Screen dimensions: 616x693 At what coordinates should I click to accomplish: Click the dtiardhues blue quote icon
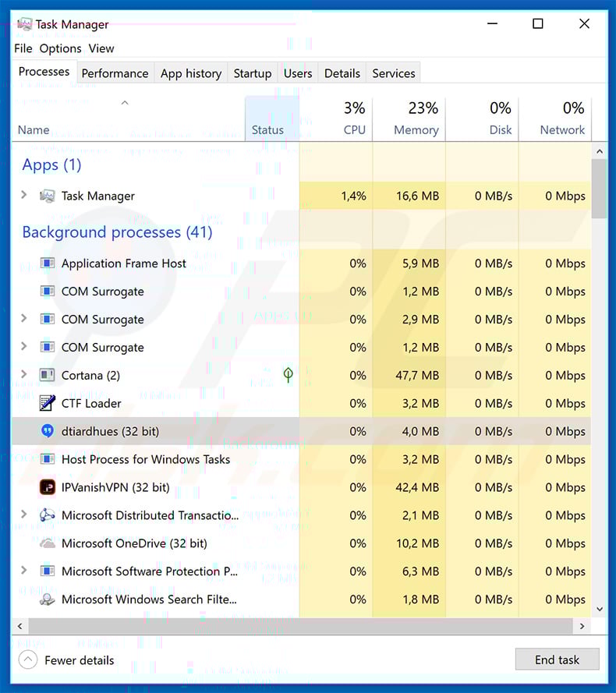48,431
